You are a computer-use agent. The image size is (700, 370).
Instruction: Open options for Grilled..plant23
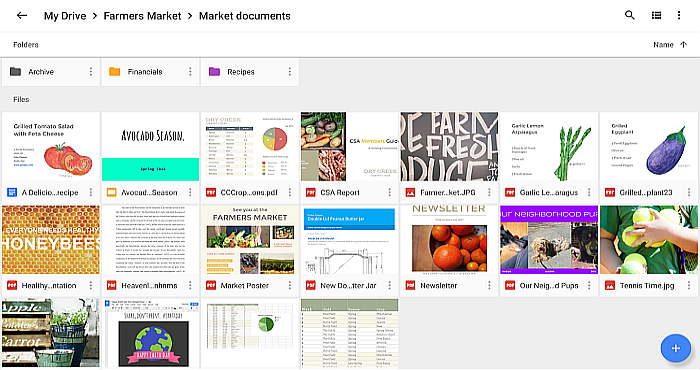689,192
